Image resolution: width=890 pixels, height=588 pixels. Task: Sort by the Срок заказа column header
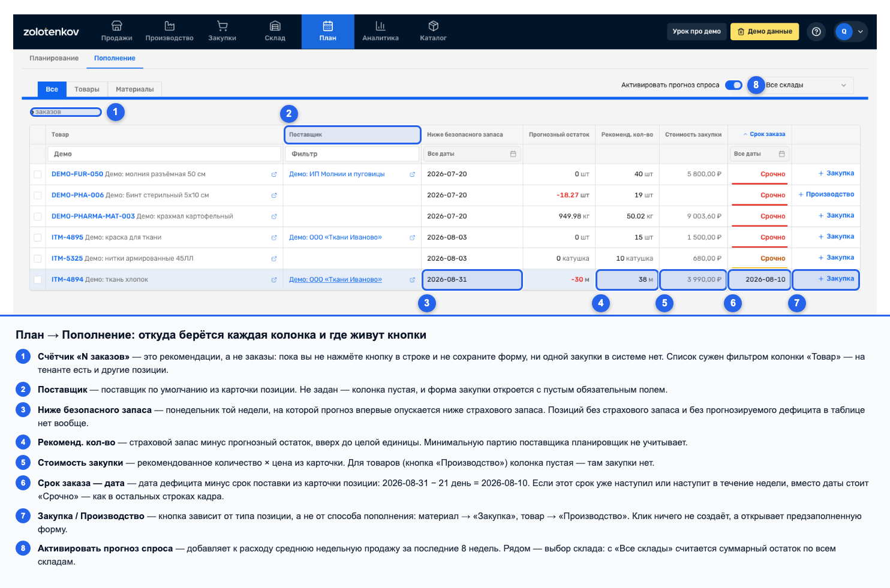coord(764,134)
